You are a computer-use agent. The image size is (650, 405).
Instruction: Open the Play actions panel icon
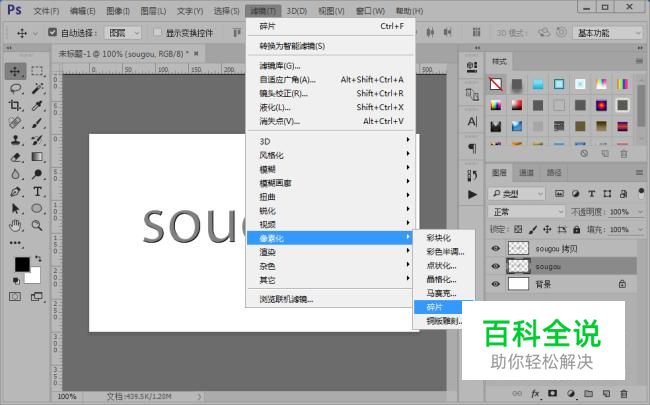pyautogui.click(x=472, y=194)
